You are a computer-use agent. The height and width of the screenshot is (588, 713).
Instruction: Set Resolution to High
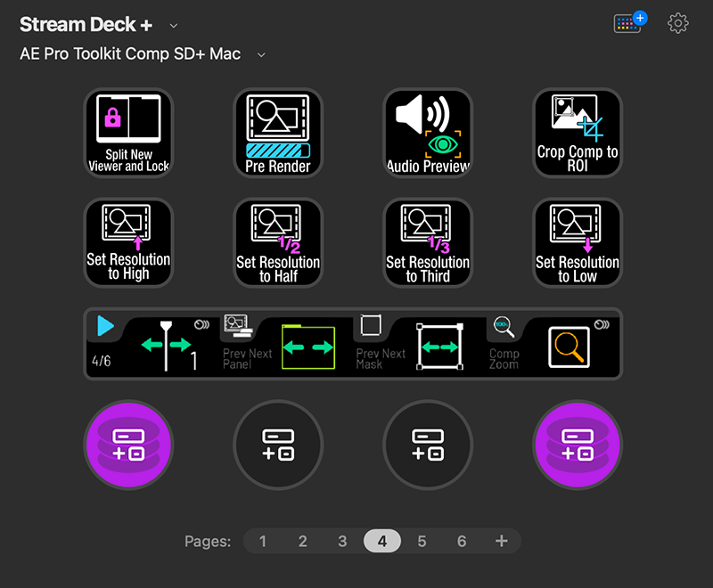coord(128,242)
